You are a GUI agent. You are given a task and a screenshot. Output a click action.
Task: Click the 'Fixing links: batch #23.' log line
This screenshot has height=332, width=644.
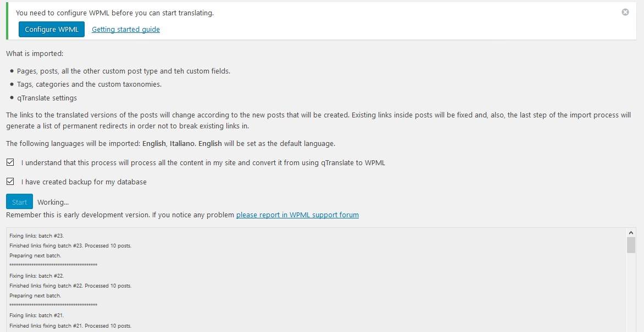(x=36, y=235)
